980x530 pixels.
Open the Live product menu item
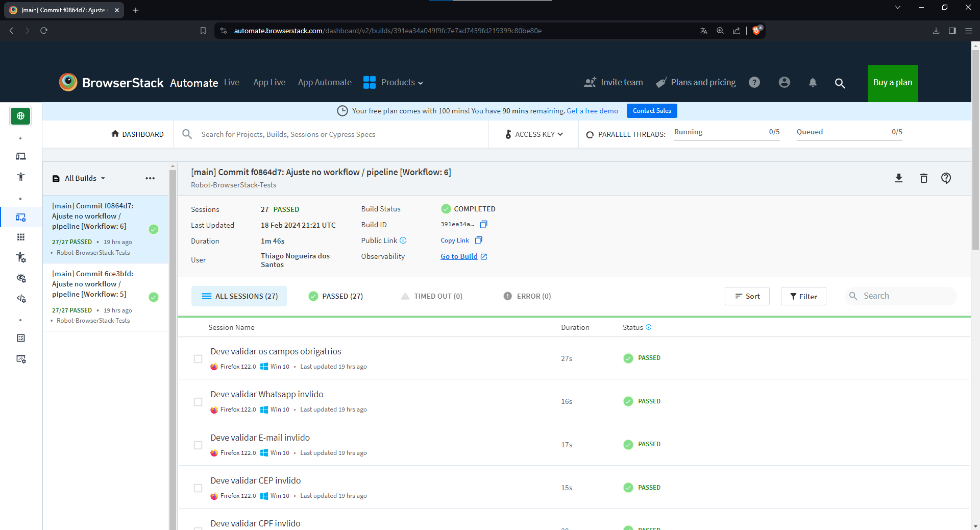pyautogui.click(x=231, y=82)
